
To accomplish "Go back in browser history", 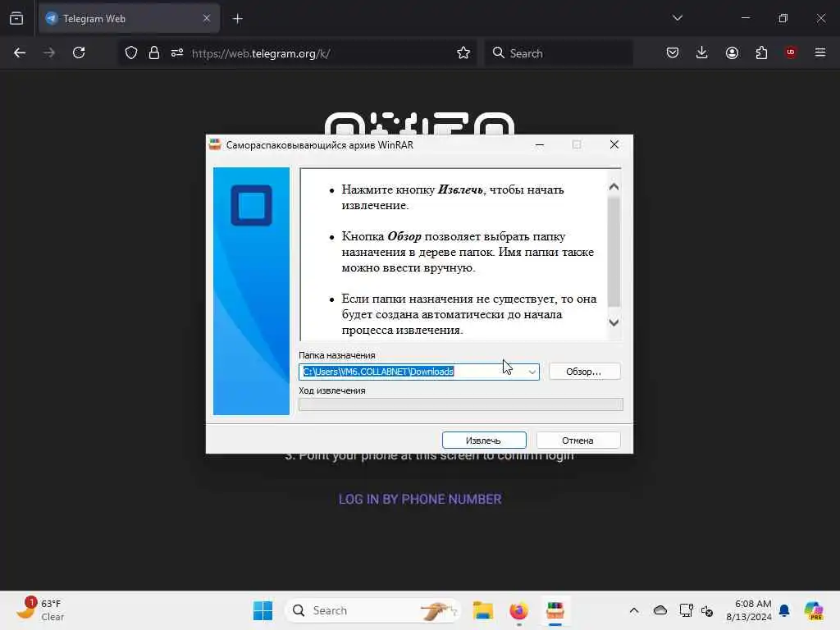I will (x=20, y=53).
